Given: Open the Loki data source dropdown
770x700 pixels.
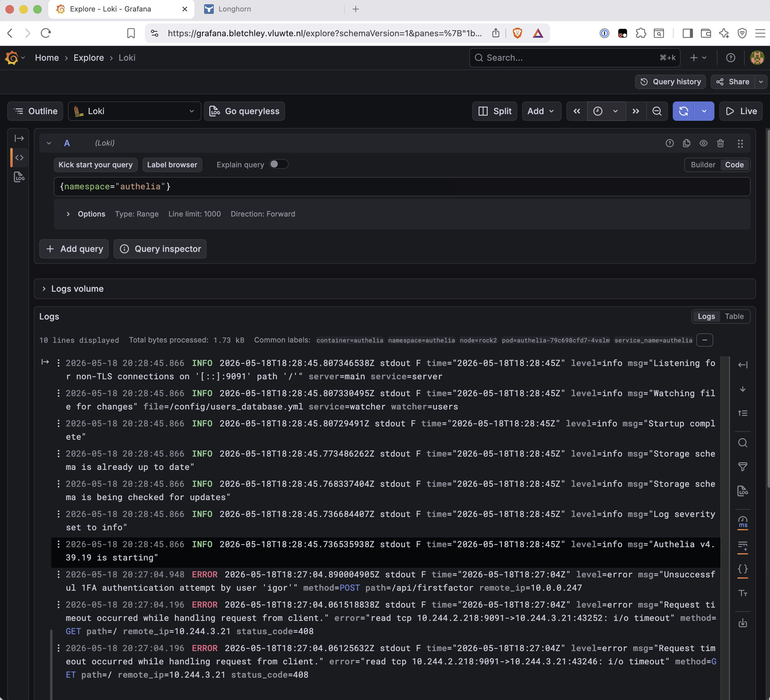Looking at the screenshot, I should (x=134, y=111).
